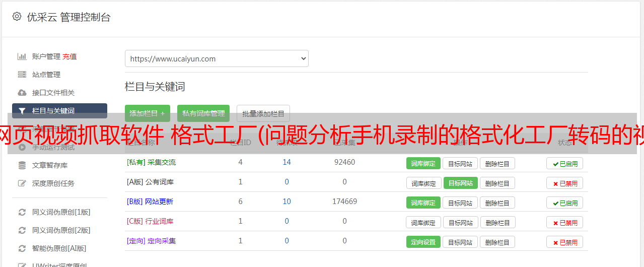This screenshot has width=644, height=267.
Task: Click 删除栏目 for 网站更新 row
Action: pyautogui.click(x=497, y=203)
